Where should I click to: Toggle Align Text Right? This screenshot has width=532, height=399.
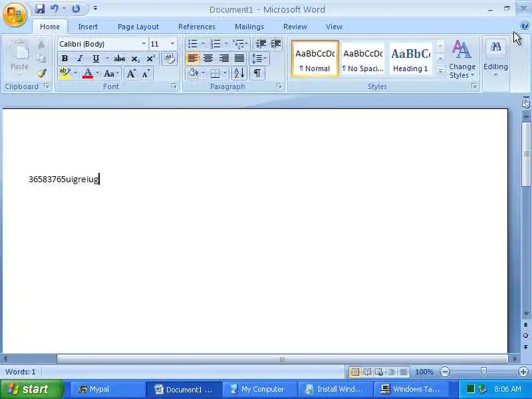(x=223, y=59)
